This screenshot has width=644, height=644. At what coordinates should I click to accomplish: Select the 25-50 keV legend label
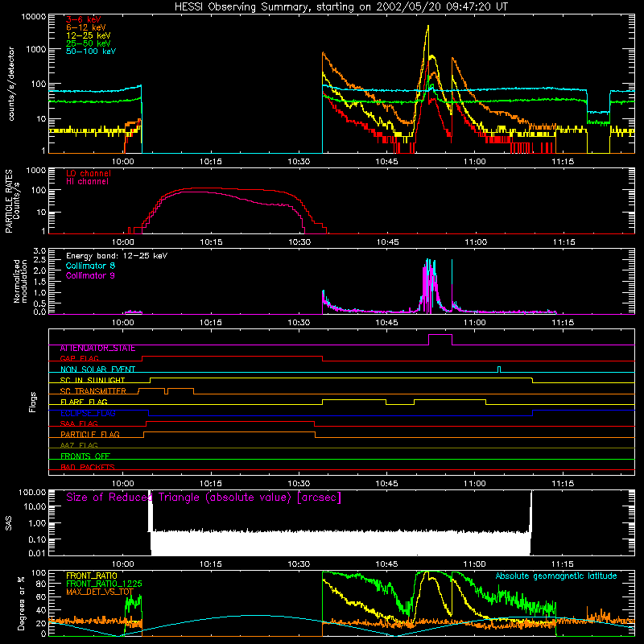(x=88, y=43)
